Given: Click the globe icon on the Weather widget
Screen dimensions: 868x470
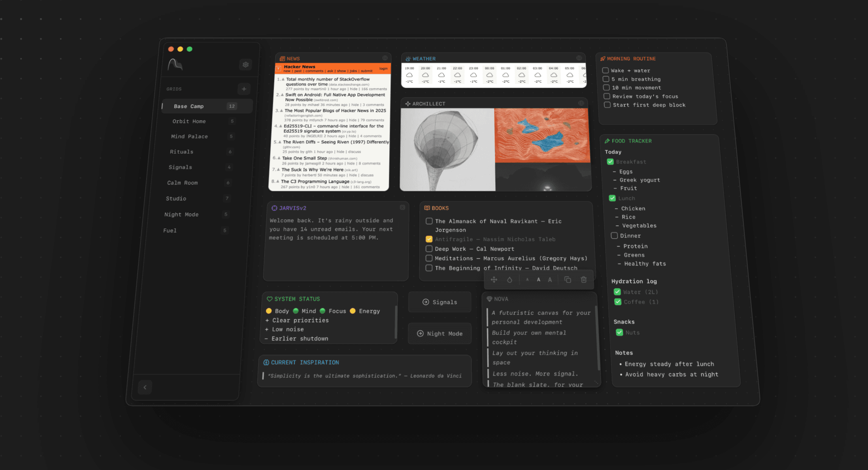Looking at the screenshot, I should pyautogui.click(x=579, y=58).
